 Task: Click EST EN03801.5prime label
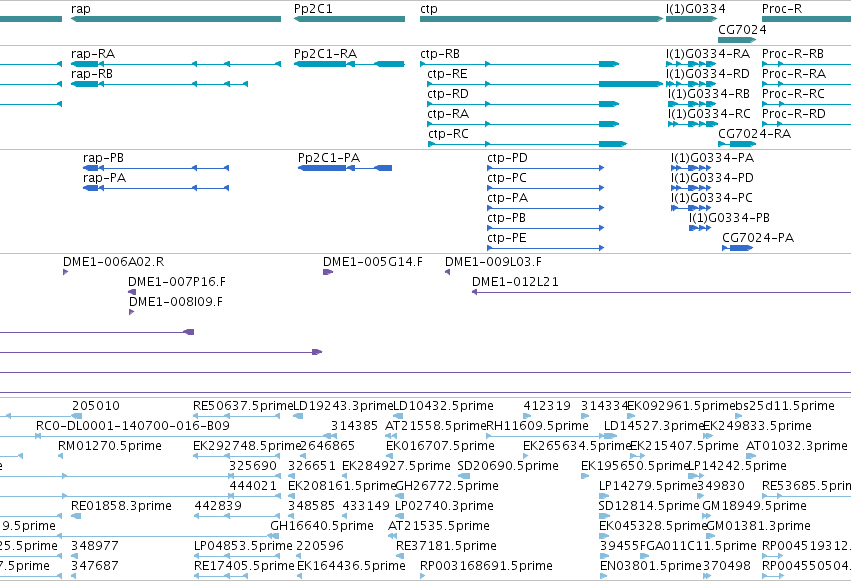[x=651, y=566]
